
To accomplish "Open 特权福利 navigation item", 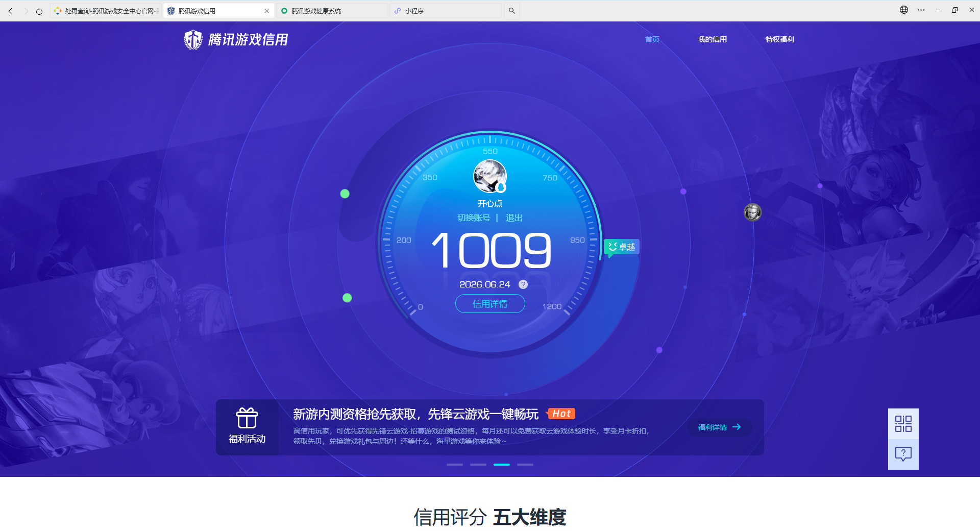I will (x=779, y=39).
